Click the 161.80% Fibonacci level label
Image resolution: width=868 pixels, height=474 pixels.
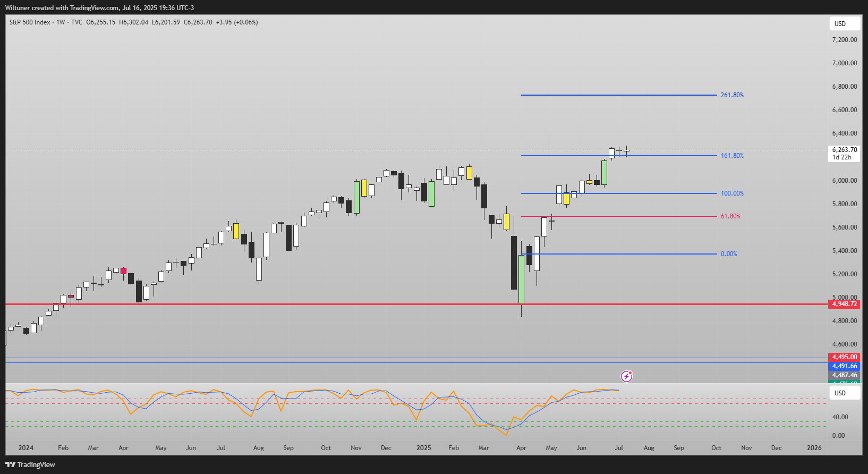[x=732, y=156]
